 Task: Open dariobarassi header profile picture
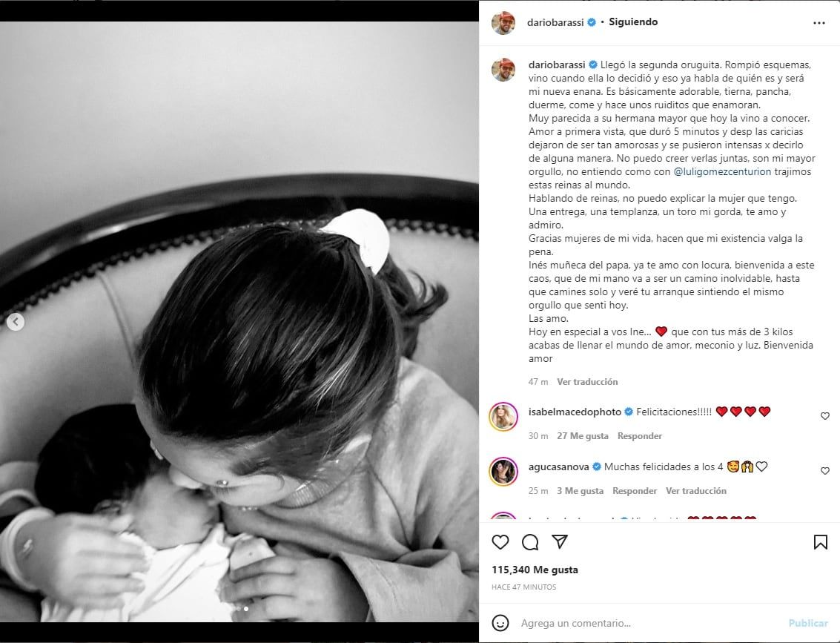coord(503,23)
